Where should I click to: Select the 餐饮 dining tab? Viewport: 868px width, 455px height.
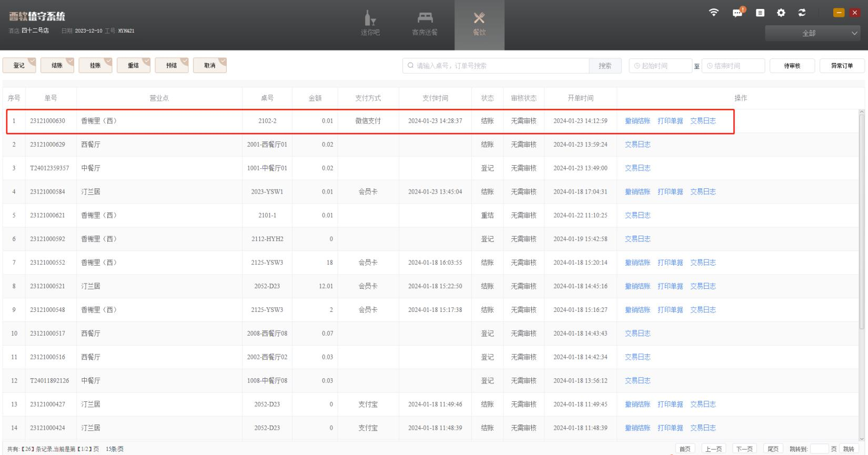[479, 24]
